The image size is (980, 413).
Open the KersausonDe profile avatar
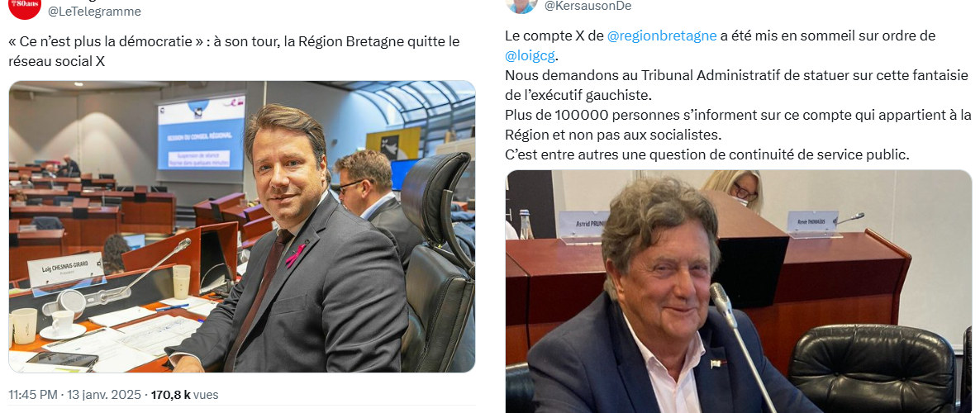[x=522, y=6]
